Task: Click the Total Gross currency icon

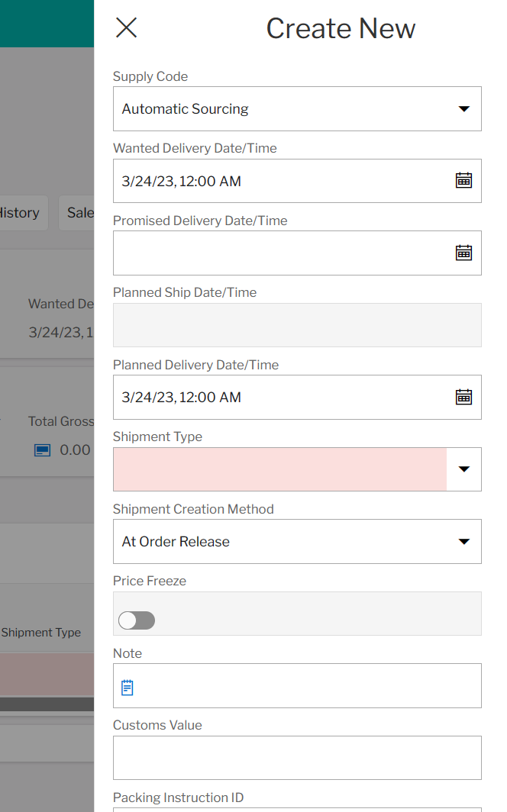Action: pyautogui.click(x=43, y=450)
